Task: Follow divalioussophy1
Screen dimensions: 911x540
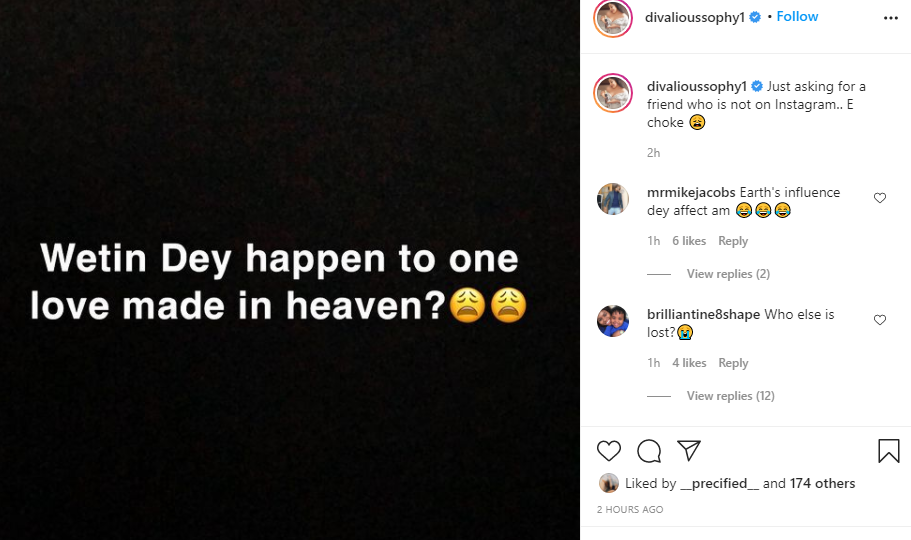Action: pyautogui.click(x=797, y=17)
